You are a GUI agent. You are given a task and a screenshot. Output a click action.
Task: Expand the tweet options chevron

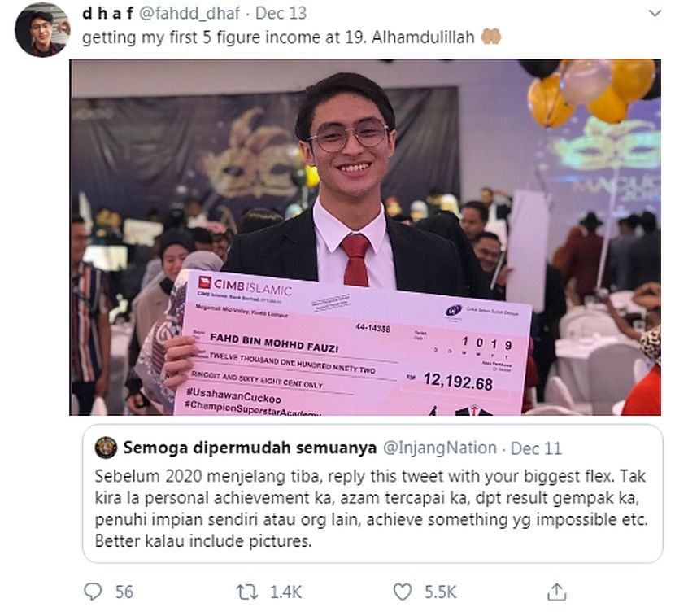654,14
